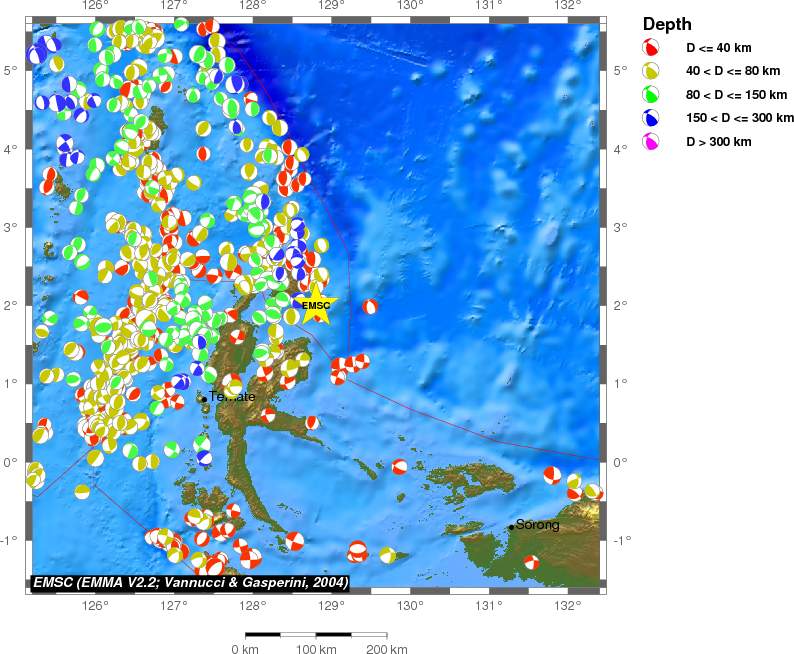Click the red beachball for D <= 40 km
This screenshot has height=654, width=794.
click(651, 47)
